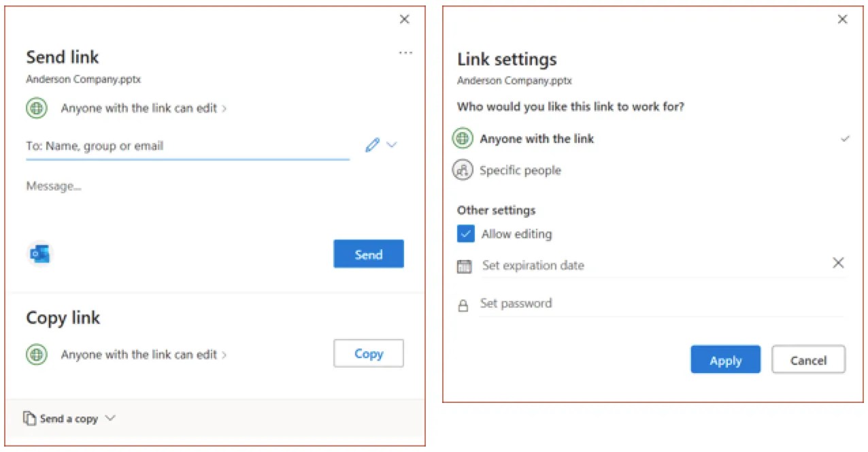Click the Copy button
Screen dimensions: 868x452
tap(369, 354)
